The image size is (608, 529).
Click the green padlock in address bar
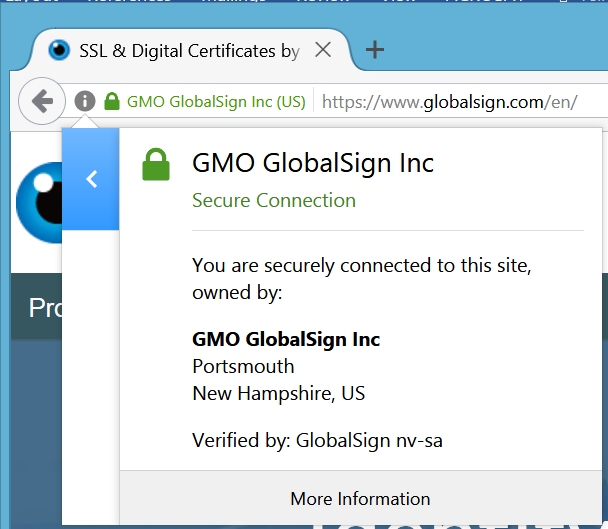[x=112, y=101]
